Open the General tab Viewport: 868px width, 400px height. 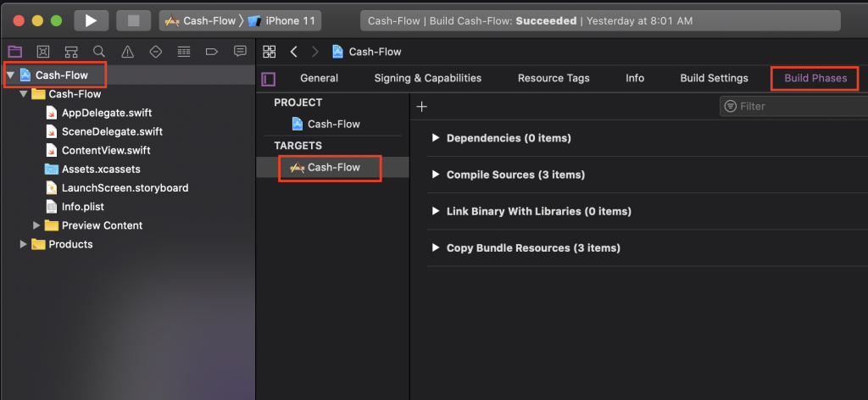pyautogui.click(x=319, y=79)
